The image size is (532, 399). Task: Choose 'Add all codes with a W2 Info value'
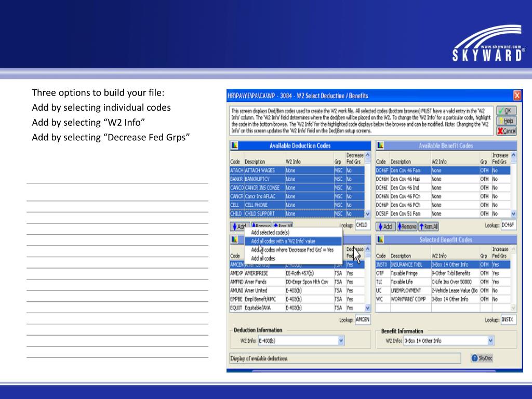coord(293,241)
